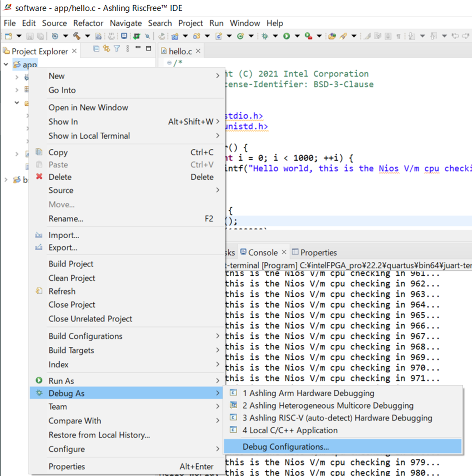Collapse the comment fold marker in hello.c
Image resolution: width=472 pixels, height=476 pixels.
(x=169, y=63)
